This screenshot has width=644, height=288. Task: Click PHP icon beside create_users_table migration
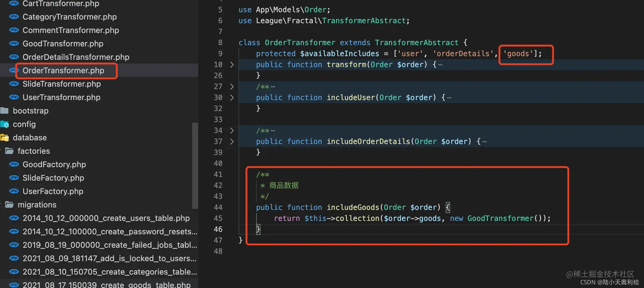pos(14,218)
